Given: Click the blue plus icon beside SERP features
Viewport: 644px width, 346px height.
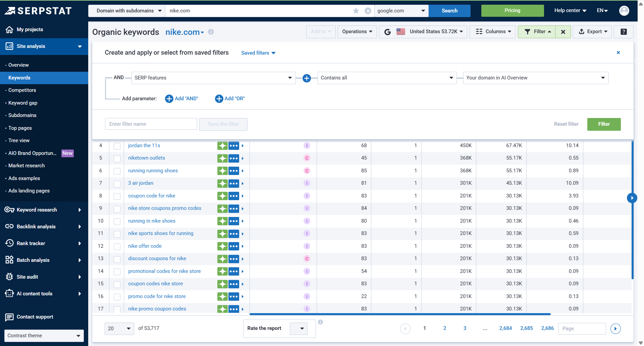Looking at the screenshot, I should pyautogui.click(x=307, y=78).
